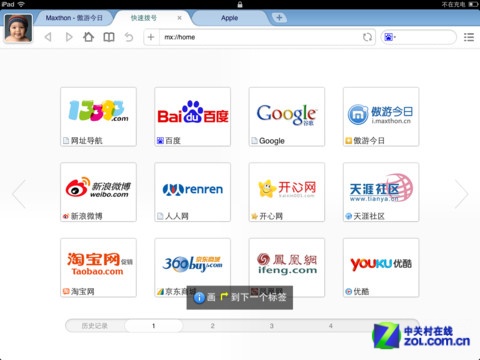
Task: Open the bookmarks book icon
Action: click(x=109, y=37)
